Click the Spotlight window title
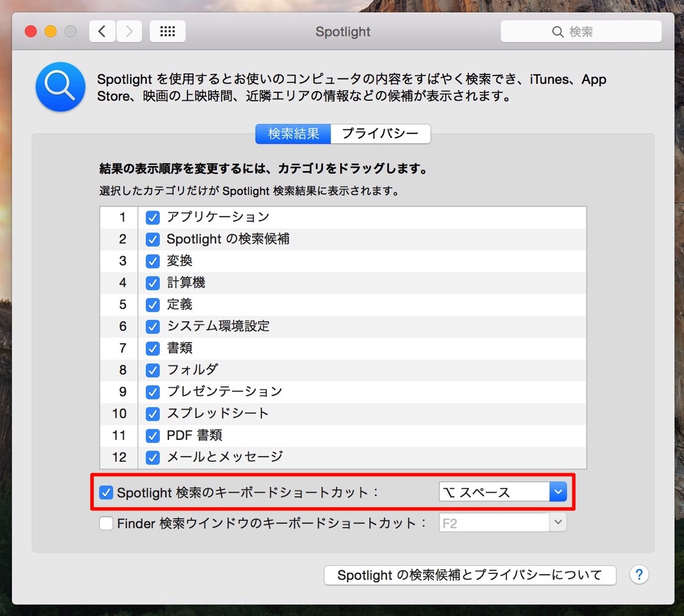The image size is (684, 616). coord(343,32)
